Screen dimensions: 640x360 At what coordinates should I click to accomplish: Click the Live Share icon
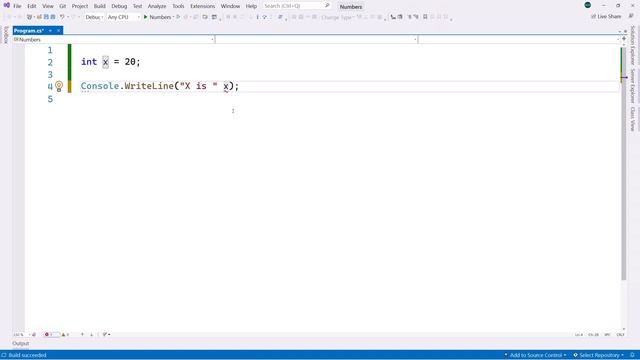pos(593,16)
